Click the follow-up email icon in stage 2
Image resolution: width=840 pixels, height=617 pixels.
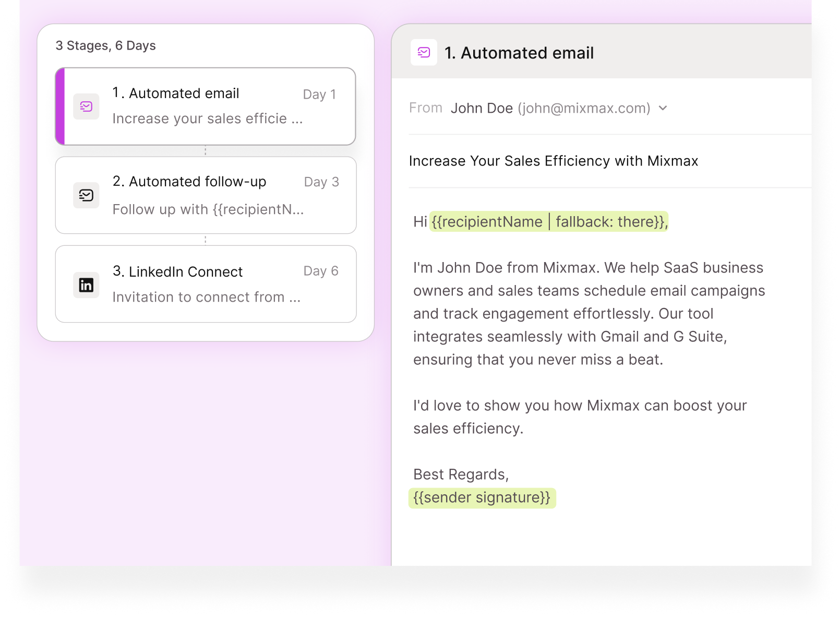(86, 195)
